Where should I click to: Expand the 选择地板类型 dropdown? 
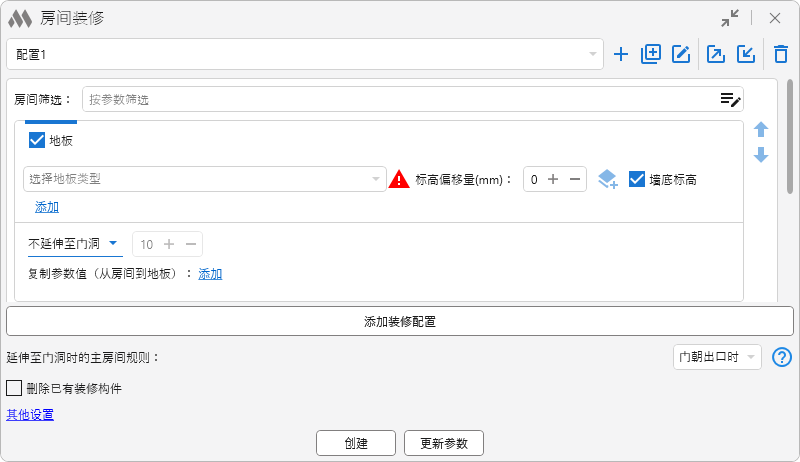pos(204,179)
